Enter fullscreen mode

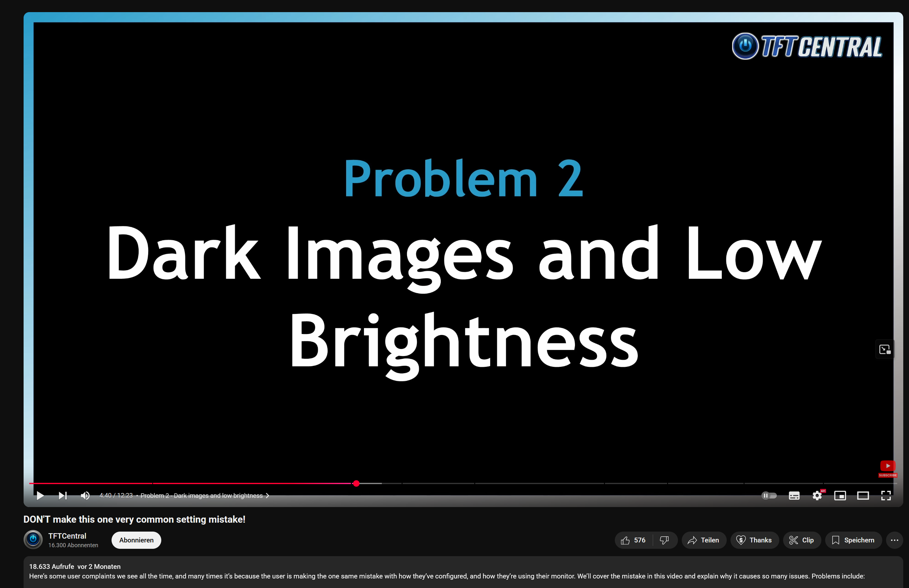886,496
